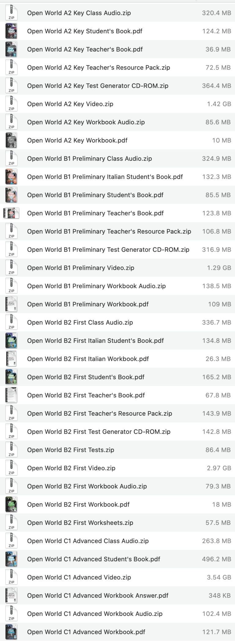Viewport: 235px width, 644px height.
Task: Click the thumbnail for A2 Key Workbook.pdf
Action: [11, 141]
